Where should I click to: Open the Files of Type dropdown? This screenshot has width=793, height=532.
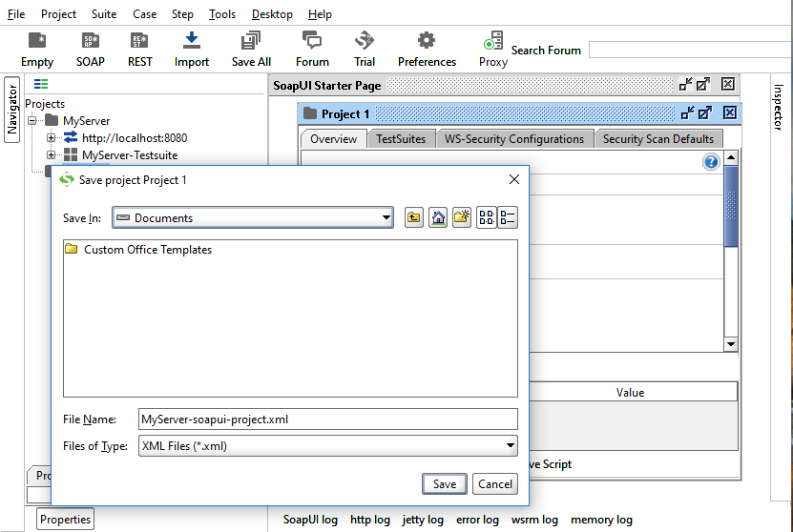pyautogui.click(x=328, y=446)
